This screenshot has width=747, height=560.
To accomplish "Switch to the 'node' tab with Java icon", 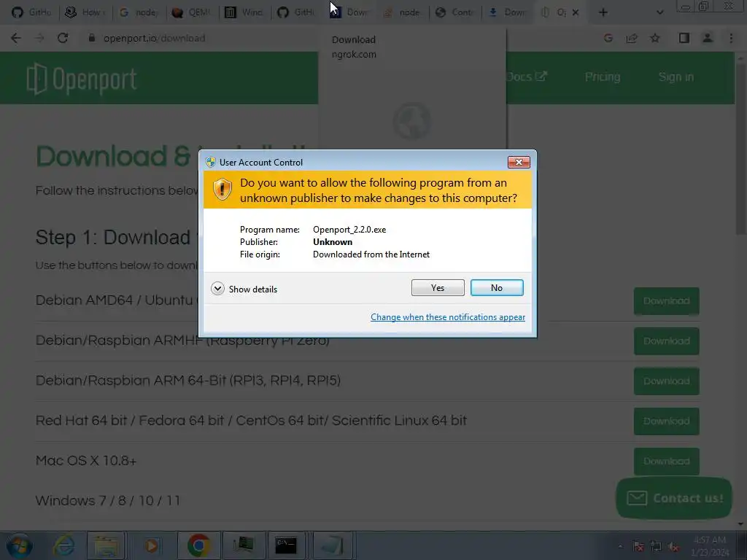I will [403, 12].
